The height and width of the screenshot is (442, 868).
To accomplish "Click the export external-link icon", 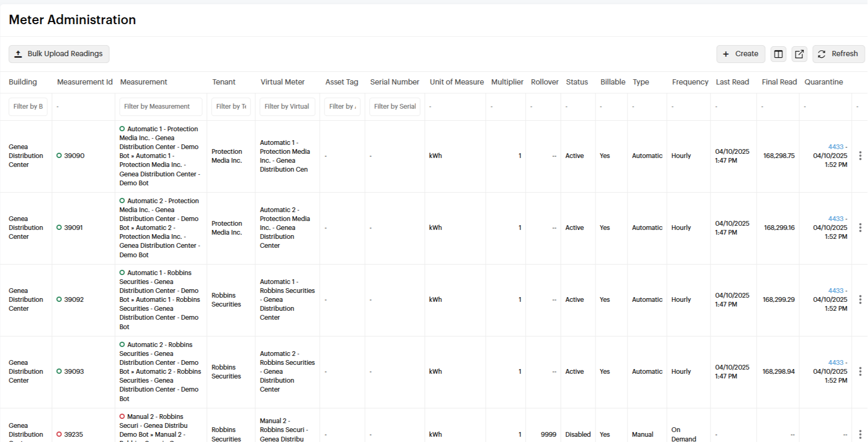I will [x=799, y=54].
